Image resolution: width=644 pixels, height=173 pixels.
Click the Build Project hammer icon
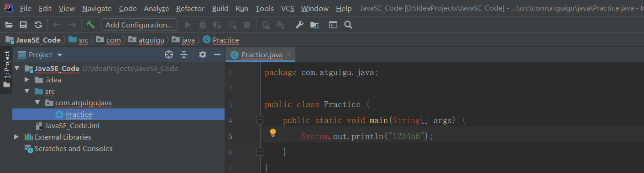point(90,25)
